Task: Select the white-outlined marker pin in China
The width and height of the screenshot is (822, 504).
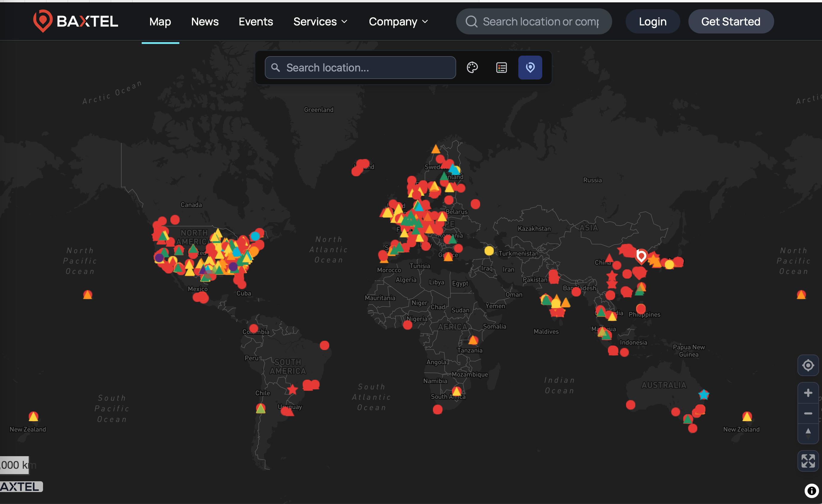Action: pos(641,256)
